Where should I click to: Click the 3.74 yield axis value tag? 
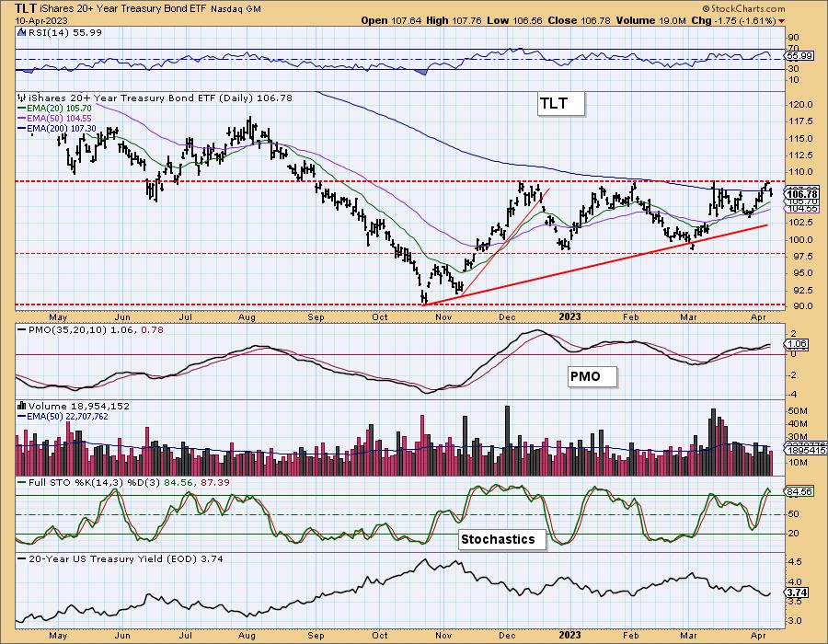tap(798, 592)
